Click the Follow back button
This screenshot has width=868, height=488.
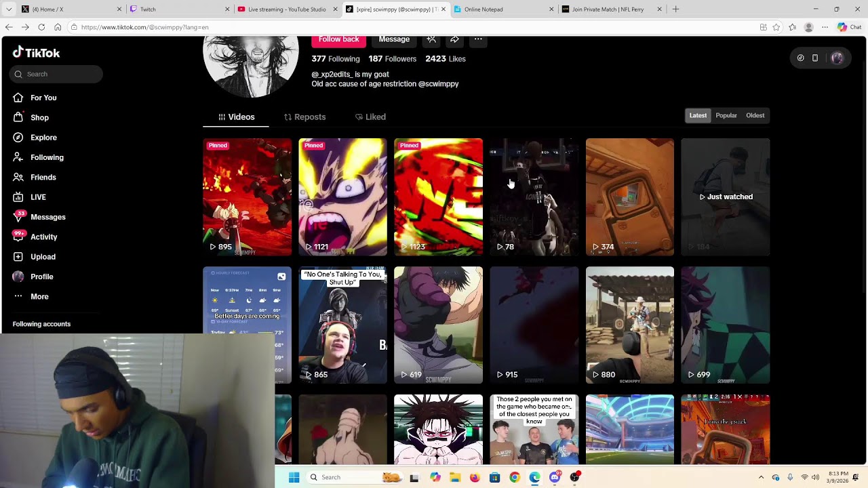tap(338, 40)
